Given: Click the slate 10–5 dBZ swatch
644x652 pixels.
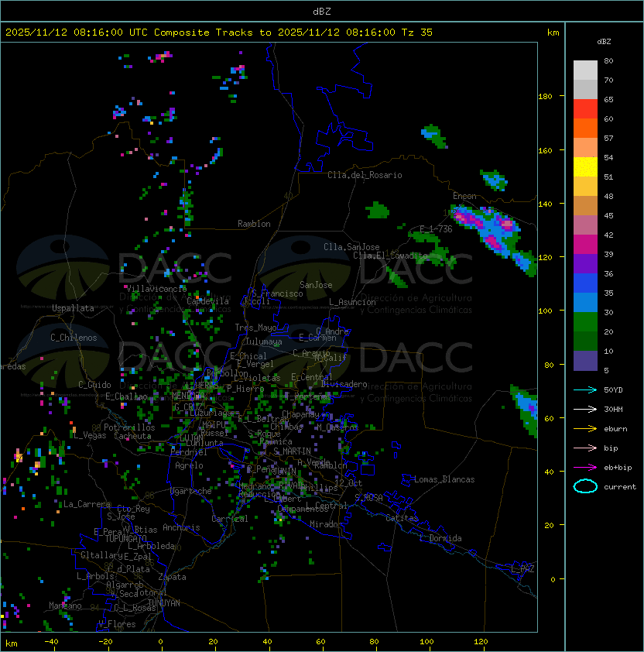Looking at the screenshot, I should 585,361.
